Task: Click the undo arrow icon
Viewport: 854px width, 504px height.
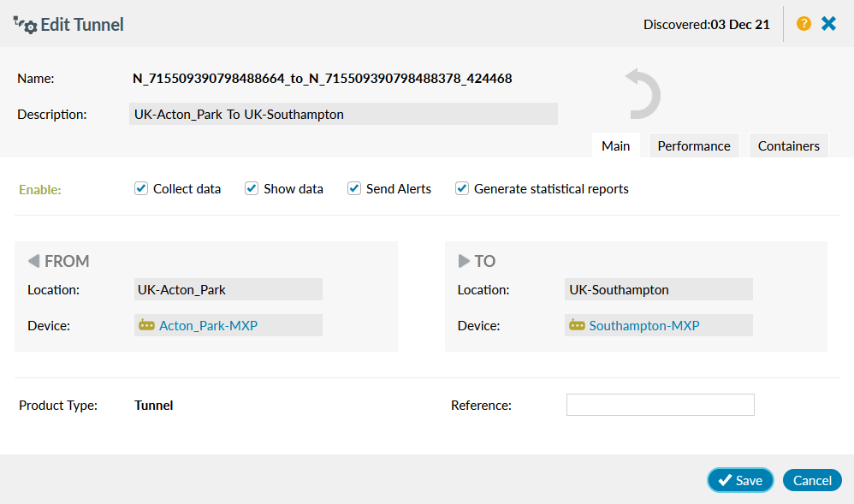Action: click(x=642, y=94)
